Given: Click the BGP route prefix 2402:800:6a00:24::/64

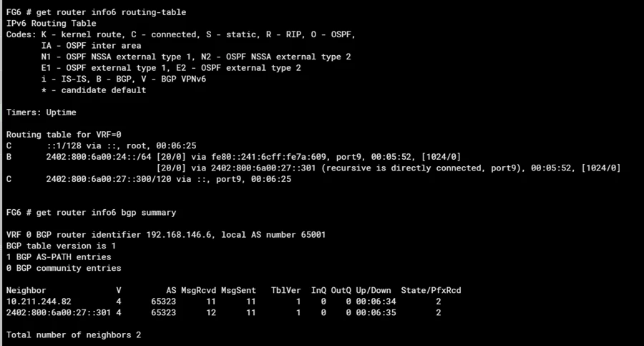Looking at the screenshot, I should tap(99, 157).
